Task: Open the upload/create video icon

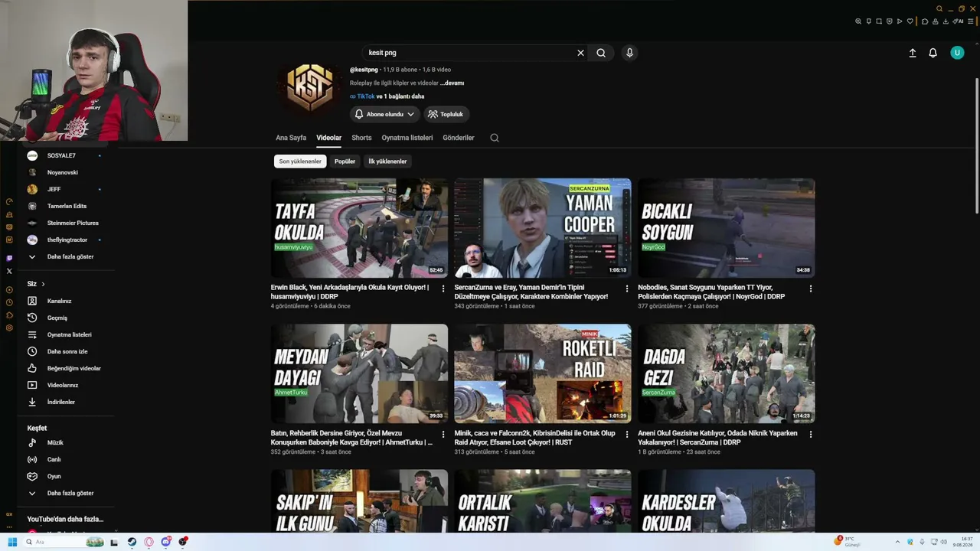Action: pyautogui.click(x=913, y=53)
